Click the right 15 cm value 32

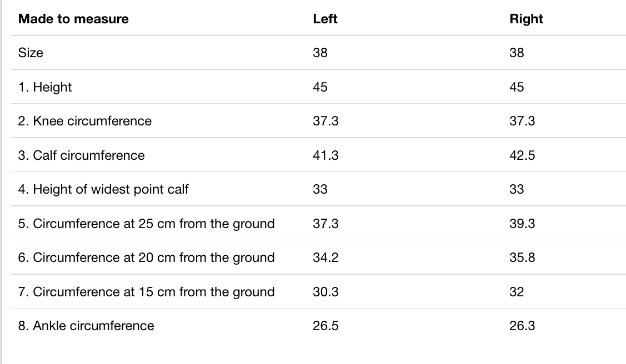point(517,292)
